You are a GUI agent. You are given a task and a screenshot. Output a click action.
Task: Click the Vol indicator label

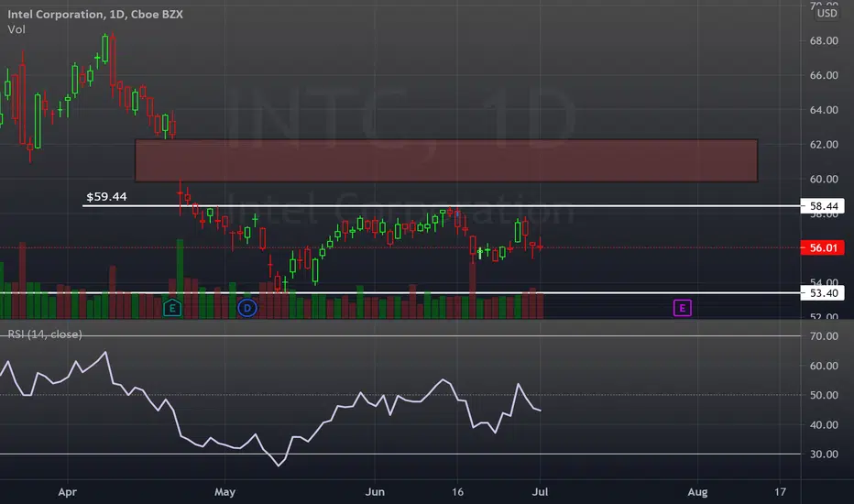point(16,29)
